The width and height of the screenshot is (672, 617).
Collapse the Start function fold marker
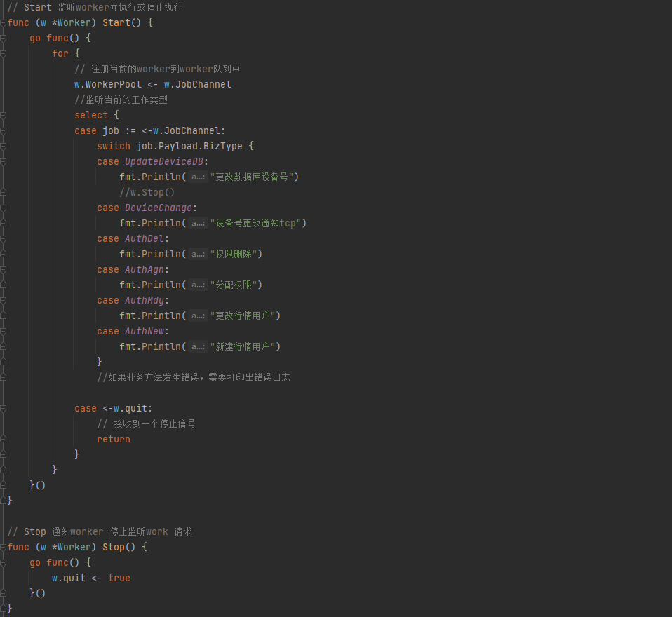pyautogui.click(x=3, y=23)
